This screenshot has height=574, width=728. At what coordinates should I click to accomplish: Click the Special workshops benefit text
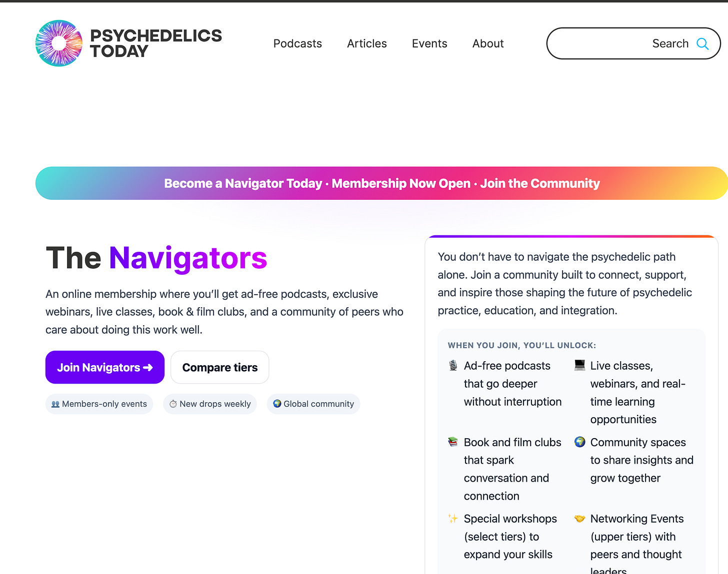(x=510, y=537)
